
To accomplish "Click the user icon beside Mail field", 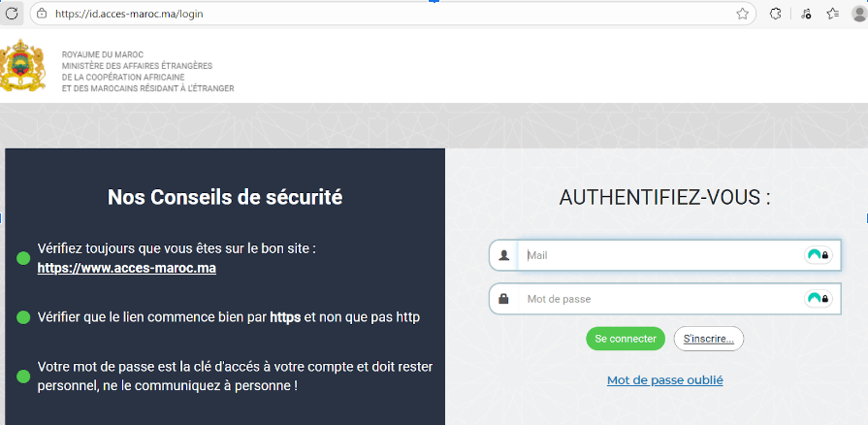I will pyautogui.click(x=504, y=256).
